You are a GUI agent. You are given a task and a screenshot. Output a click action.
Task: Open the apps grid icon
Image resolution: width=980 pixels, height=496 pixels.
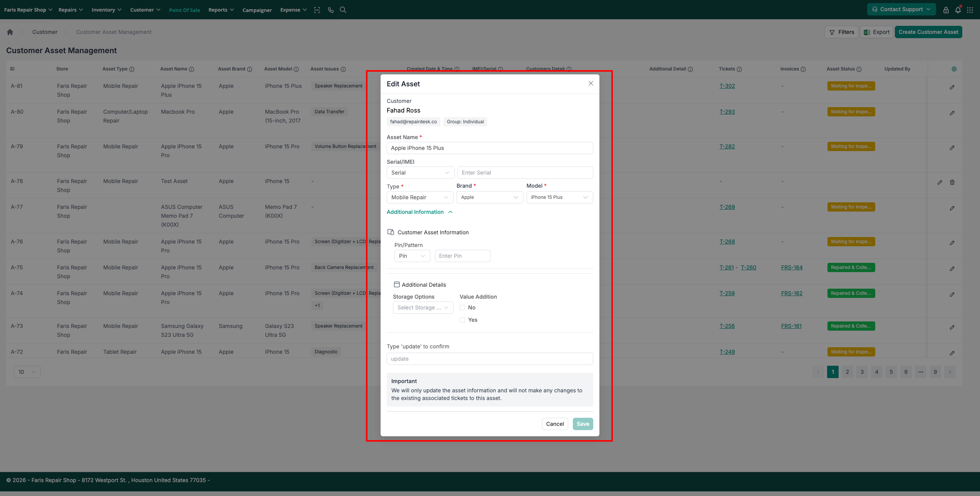click(970, 10)
